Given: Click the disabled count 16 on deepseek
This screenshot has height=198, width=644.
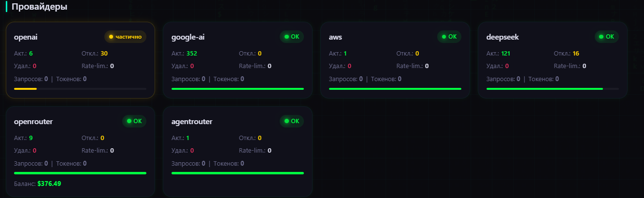Looking at the screenshot, I should tap(575, 54).
